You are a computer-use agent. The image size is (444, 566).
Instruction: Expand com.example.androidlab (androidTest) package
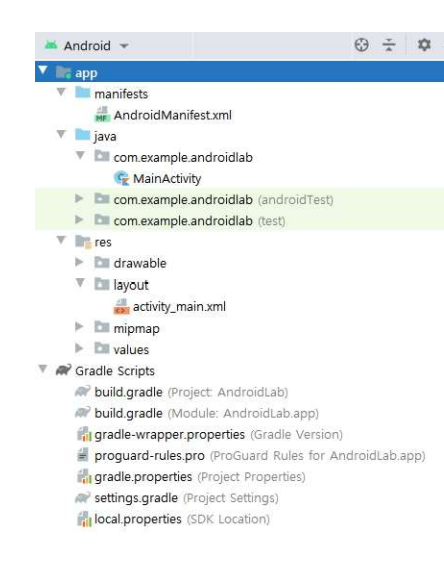(79, 198)
